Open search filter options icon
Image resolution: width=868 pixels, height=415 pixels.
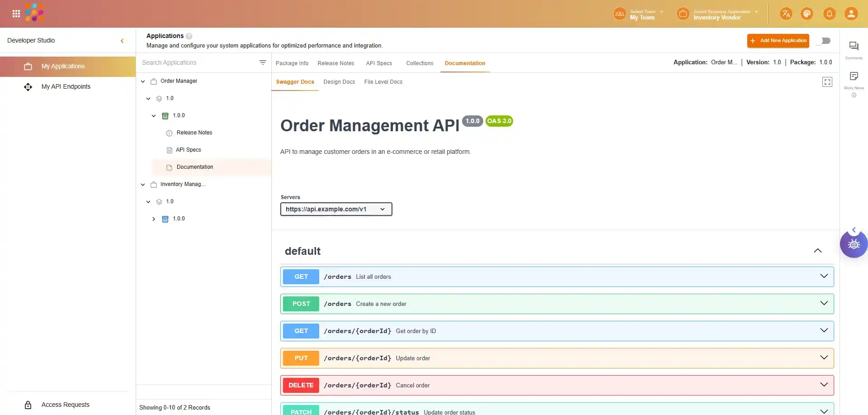pyautogui.click(x=263, y=62)
